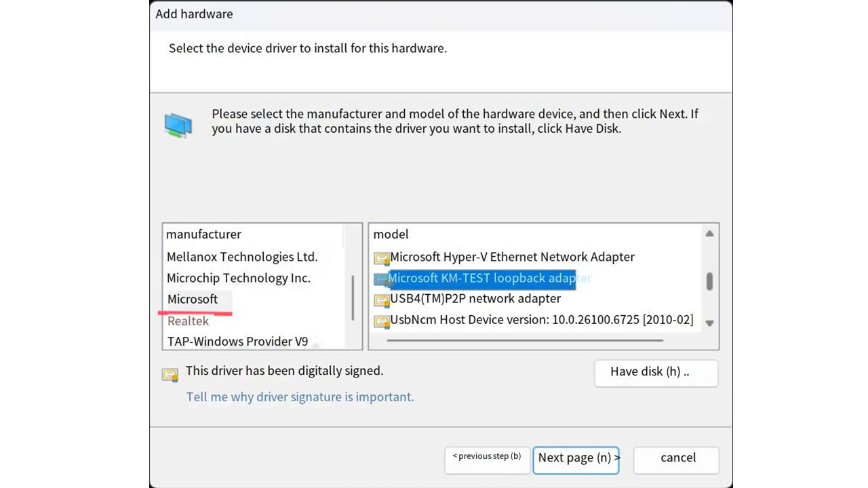Click the network adapter icon beside instructions
Image resolution: width=868 pixels, height=488 pixels.
[178, 125]
